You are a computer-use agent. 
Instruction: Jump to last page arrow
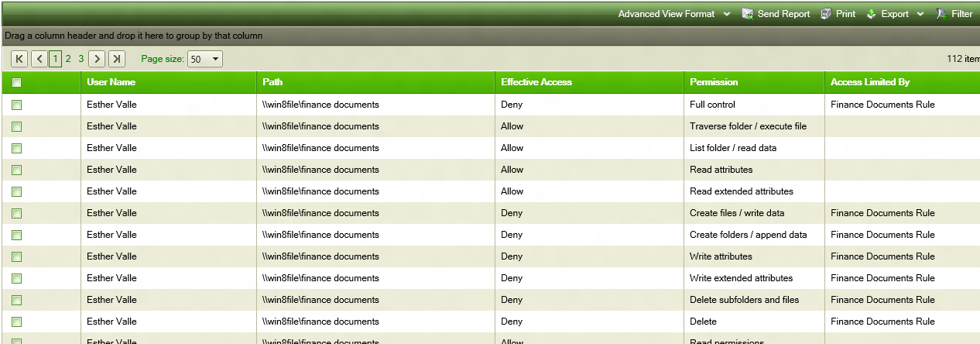click(117, 59)
